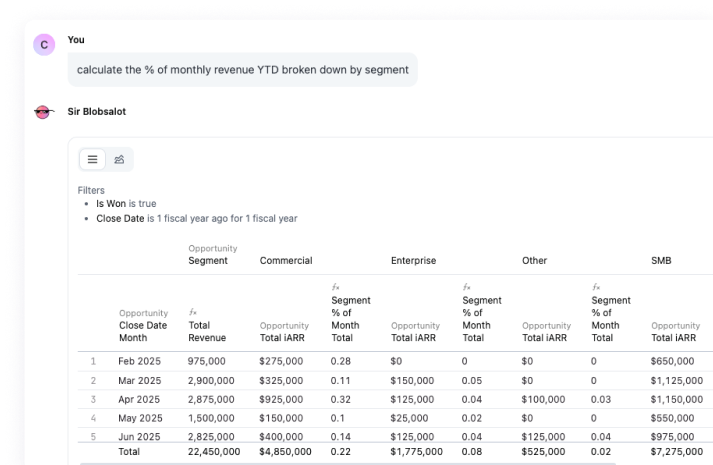This screenshot has height=465, width=713.
Task: Click the user avatar labeled C
Action: point(43,45)
